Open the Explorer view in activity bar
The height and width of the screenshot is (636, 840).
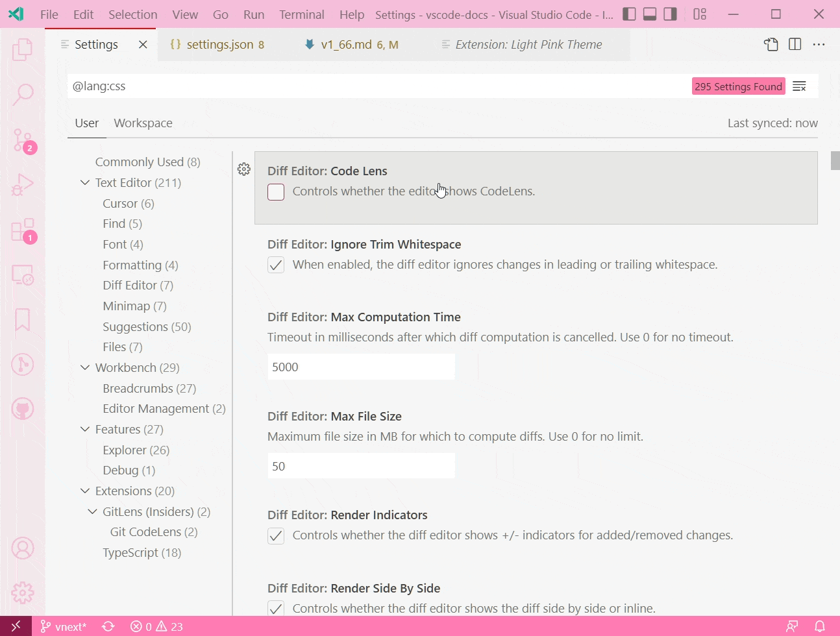coord(23,49)
